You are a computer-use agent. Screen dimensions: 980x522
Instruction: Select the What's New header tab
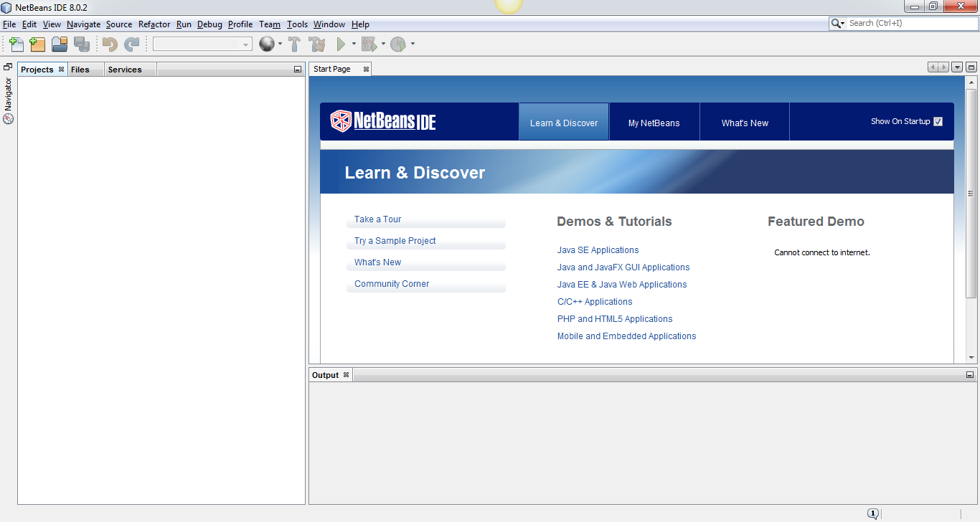(745, 123)
